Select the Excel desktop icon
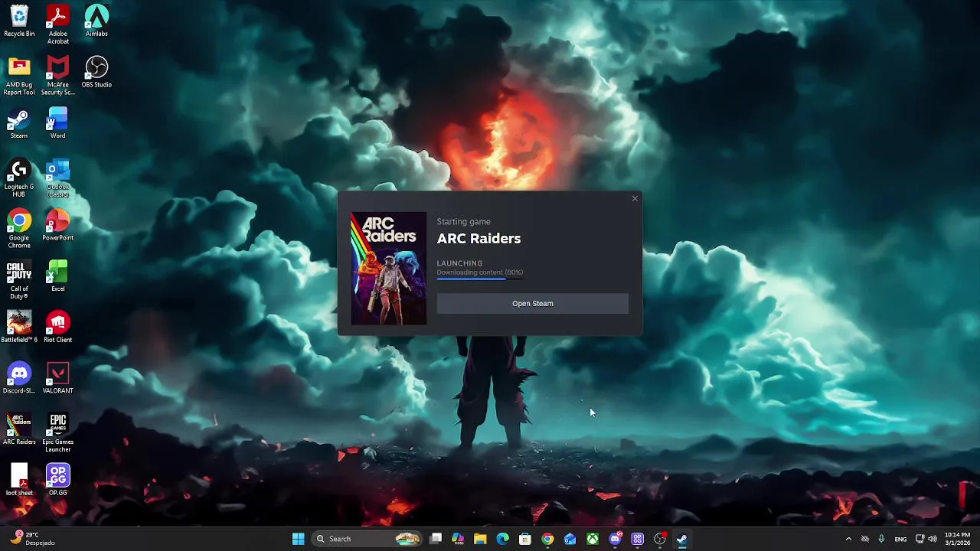The width and height of the screenshot is (980, 551). coord(58,277)
